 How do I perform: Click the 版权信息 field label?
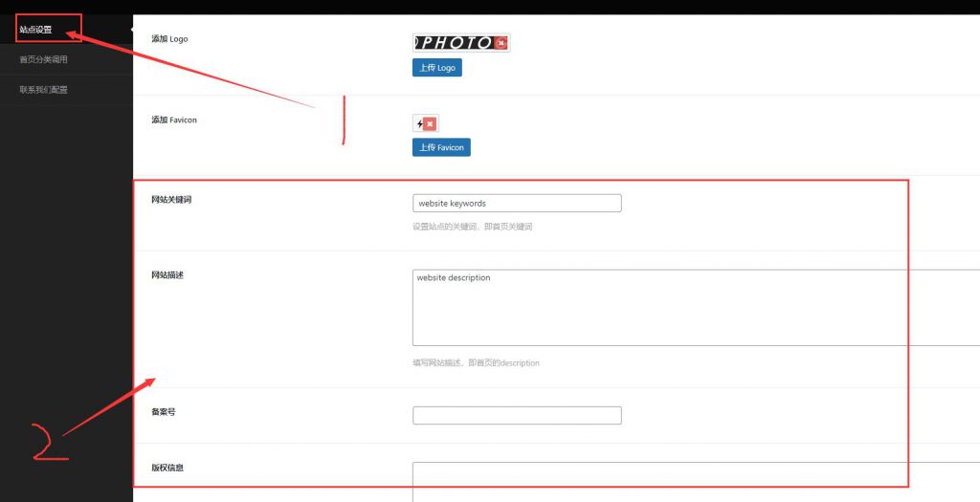point(167,468)
